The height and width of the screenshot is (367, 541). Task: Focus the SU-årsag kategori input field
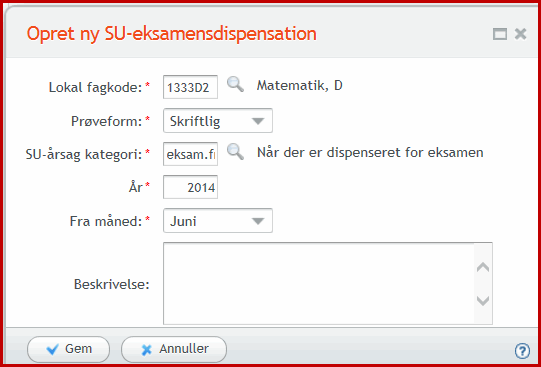[x=190, y=154]
